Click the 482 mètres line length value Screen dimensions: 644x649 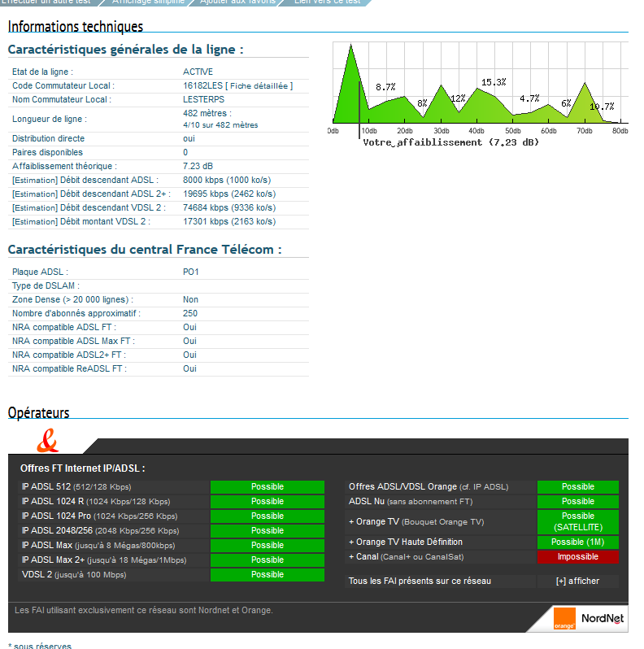point(207,113)
